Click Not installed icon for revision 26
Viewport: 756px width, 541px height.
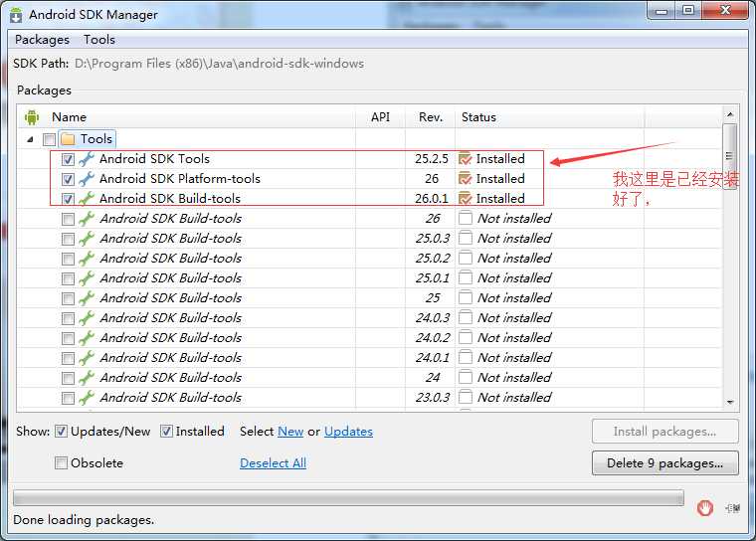pos(466,219)
